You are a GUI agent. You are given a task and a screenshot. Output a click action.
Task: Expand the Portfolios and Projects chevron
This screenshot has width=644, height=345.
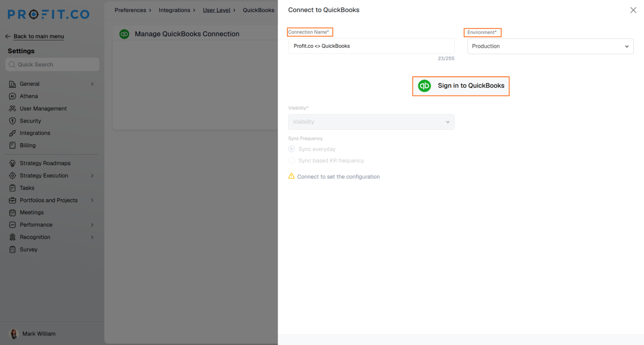(92, 200)
